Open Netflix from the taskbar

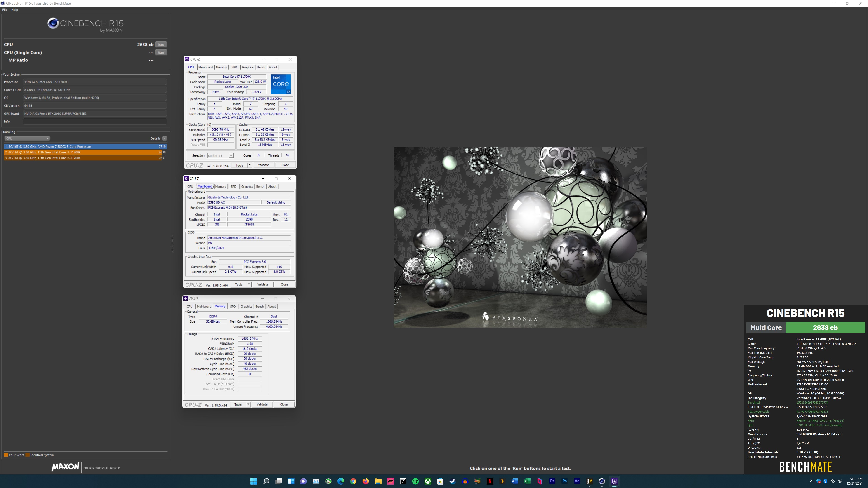click(490, 481)
